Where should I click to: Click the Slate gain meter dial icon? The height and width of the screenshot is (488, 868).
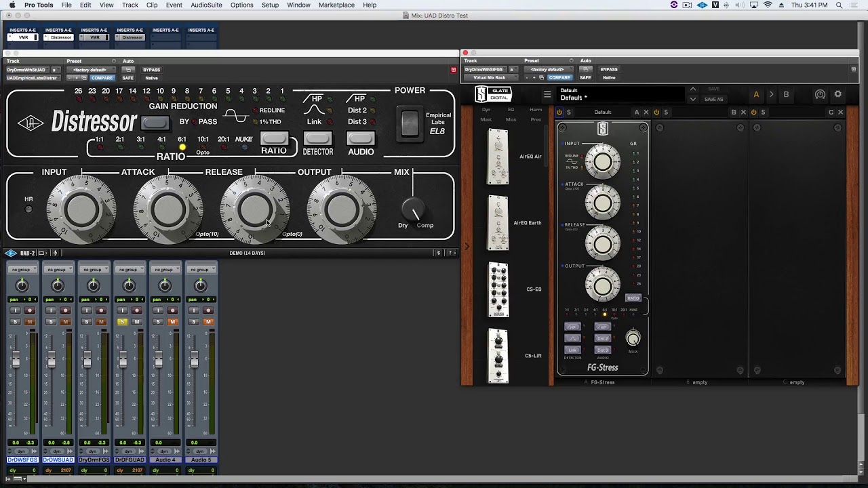point(820,94)
